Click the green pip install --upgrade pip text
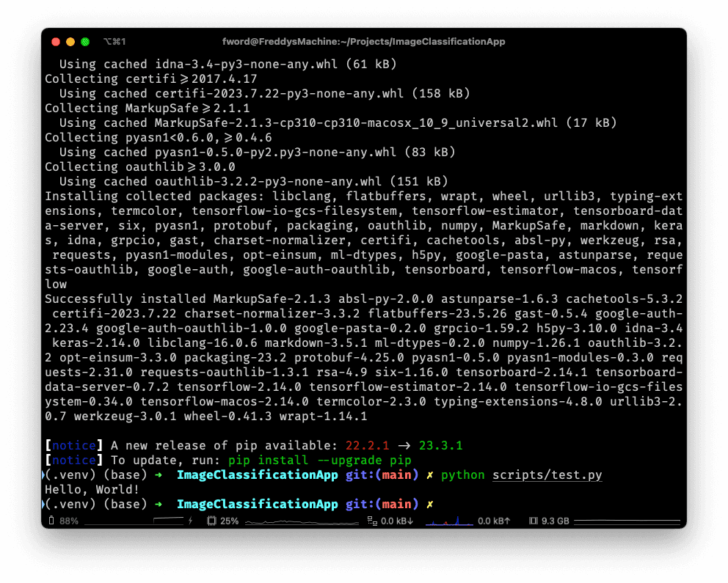 click(319, 461)
